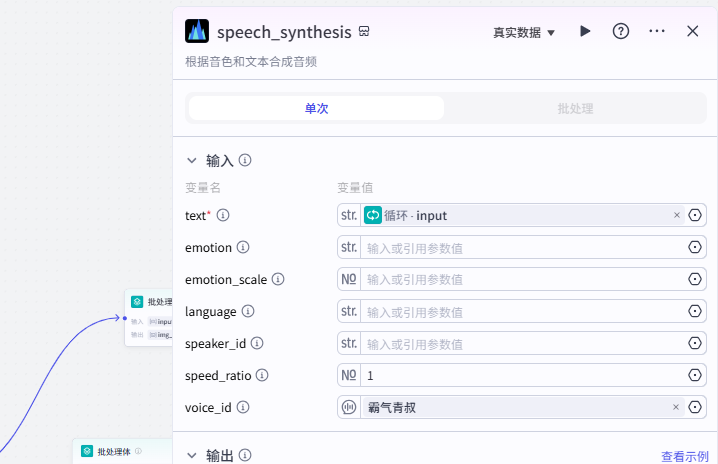
Task: Click the info icon next to speaker_id
Action: (x=257, y=344)
